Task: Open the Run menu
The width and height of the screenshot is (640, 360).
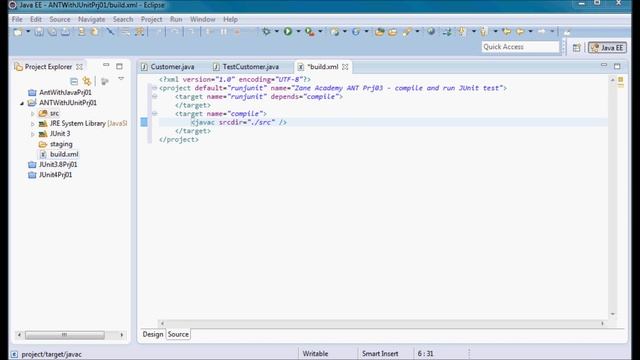Action: pos(176,19)
